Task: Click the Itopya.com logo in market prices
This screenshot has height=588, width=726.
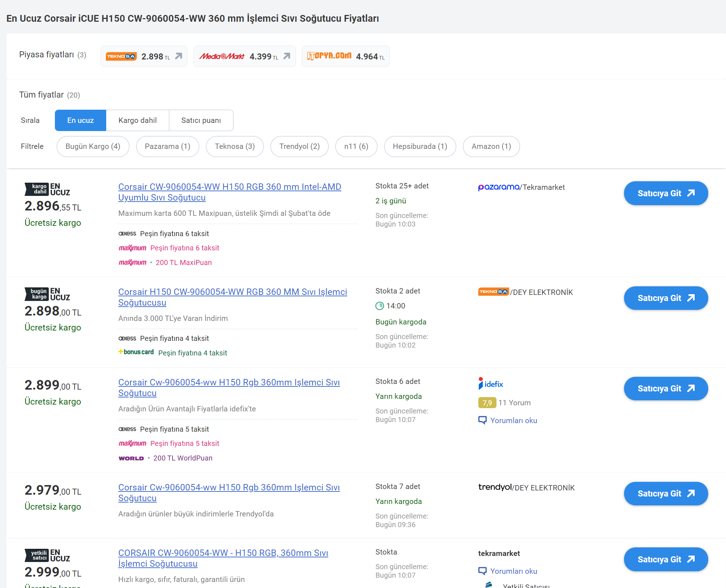Action: 329,56
